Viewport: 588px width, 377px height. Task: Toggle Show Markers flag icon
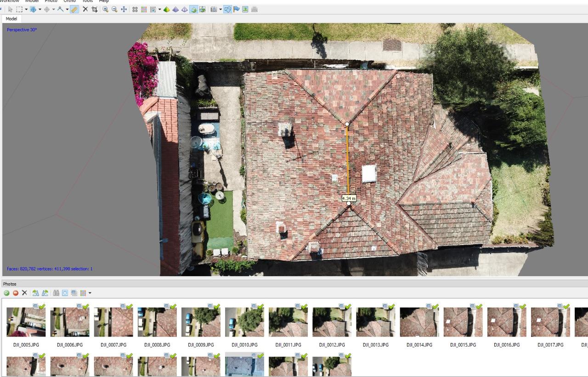(x=237, y=9)
